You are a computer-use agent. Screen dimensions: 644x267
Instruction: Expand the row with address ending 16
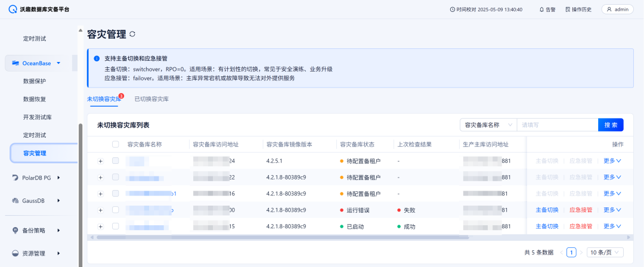[x=100, y=194]
